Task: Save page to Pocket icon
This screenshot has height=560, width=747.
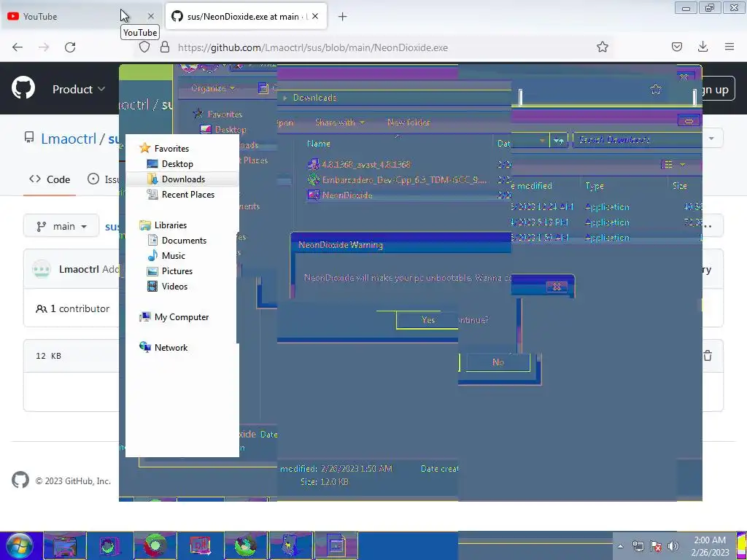Action: pyautogui.click(x=677, y=47)
